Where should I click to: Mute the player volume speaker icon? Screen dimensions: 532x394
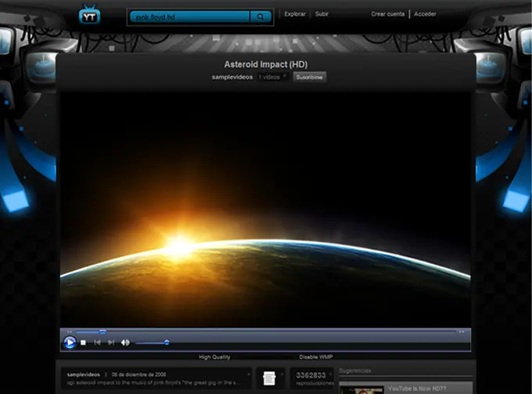pos(125,342)
